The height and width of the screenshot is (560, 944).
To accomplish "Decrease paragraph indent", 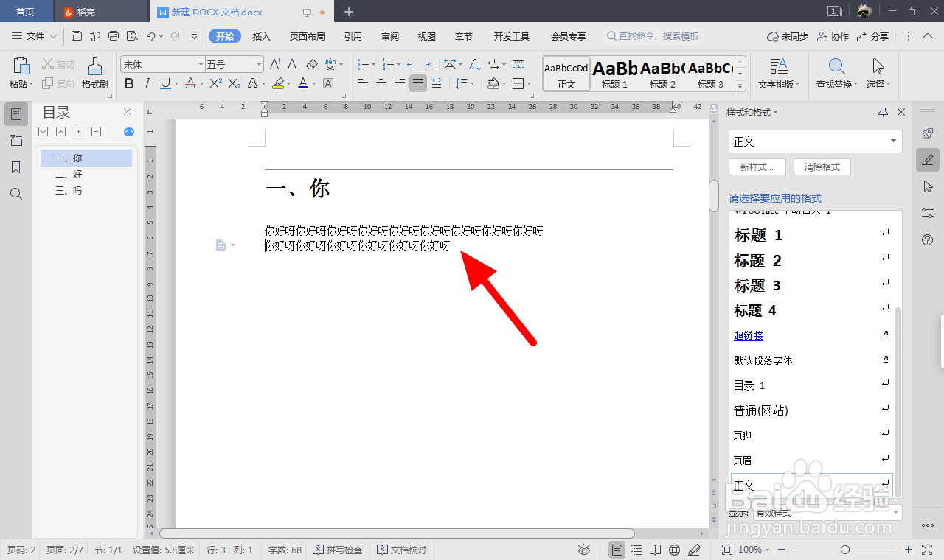I will (x=413, y=65).
